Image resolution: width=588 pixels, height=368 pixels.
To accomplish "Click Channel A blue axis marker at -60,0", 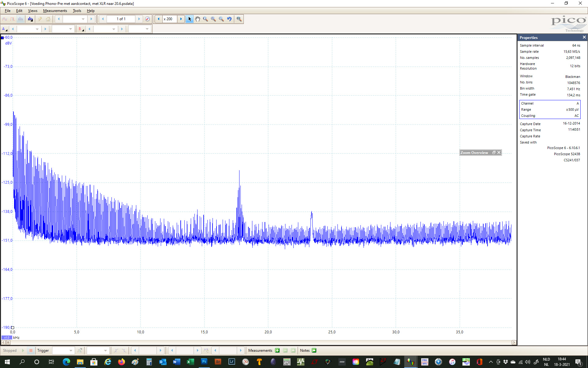I will [2, 38].
